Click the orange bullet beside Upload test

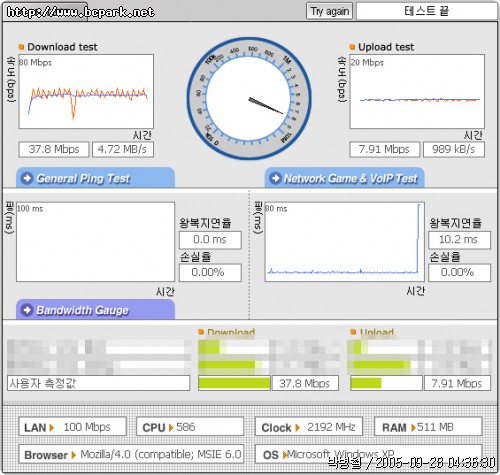352,47
